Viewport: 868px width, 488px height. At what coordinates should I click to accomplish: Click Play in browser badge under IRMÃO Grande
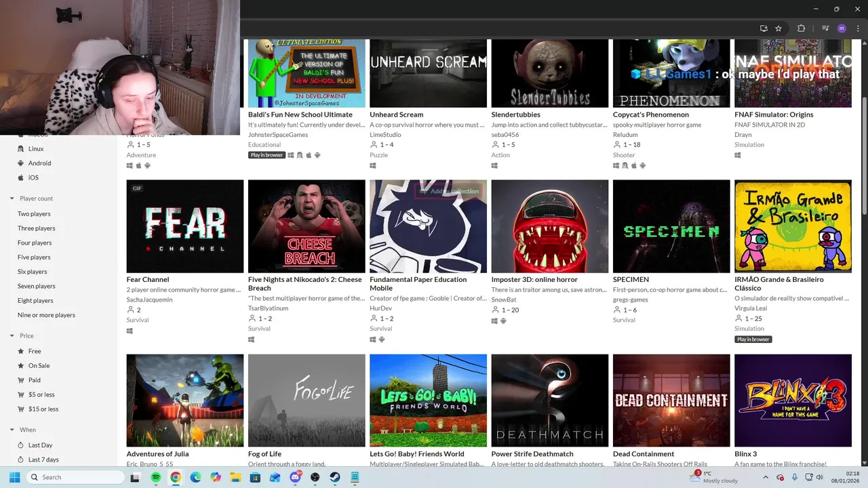pos(753,340)
